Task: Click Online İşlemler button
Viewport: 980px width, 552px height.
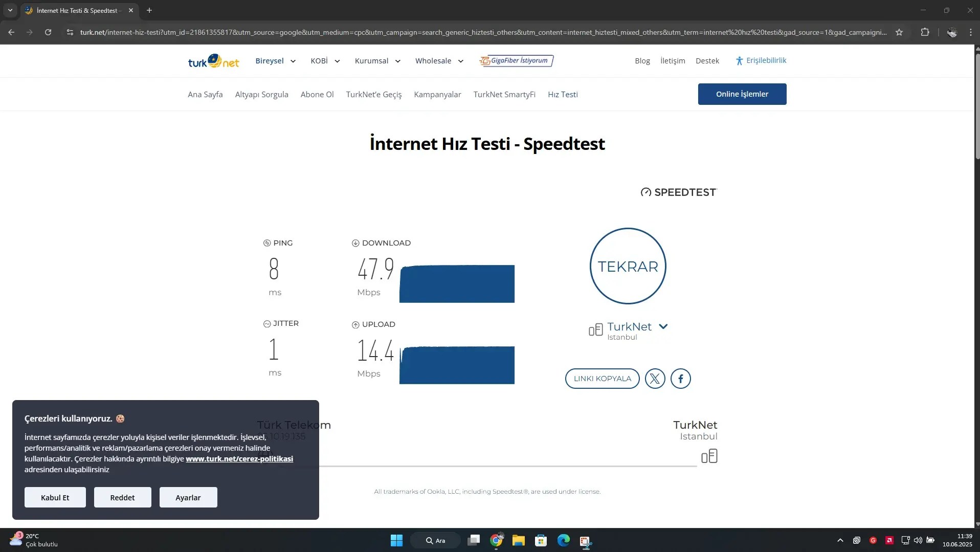Action: (x=742, y=94)
